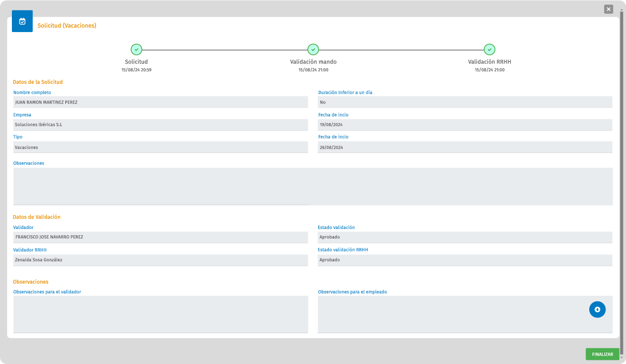Open the Estado validación RRHH field
This screenshot has height=364, width=626.
465,260
